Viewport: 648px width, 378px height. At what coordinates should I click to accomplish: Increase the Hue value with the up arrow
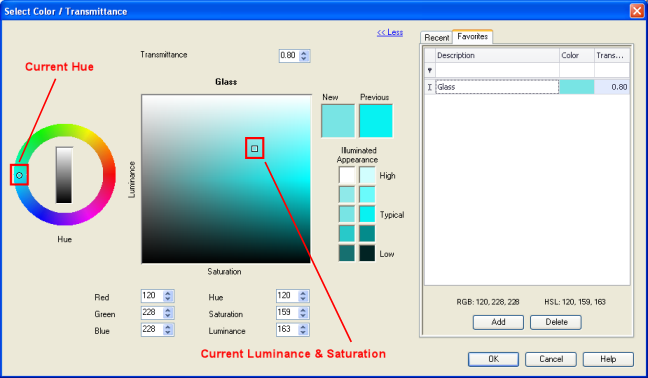303,293
